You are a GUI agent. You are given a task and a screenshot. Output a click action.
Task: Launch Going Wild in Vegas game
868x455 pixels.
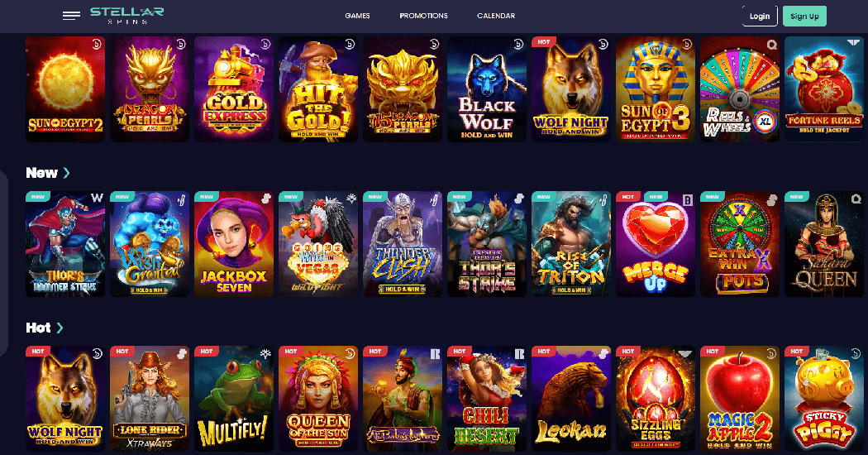[x=318, y=244]
